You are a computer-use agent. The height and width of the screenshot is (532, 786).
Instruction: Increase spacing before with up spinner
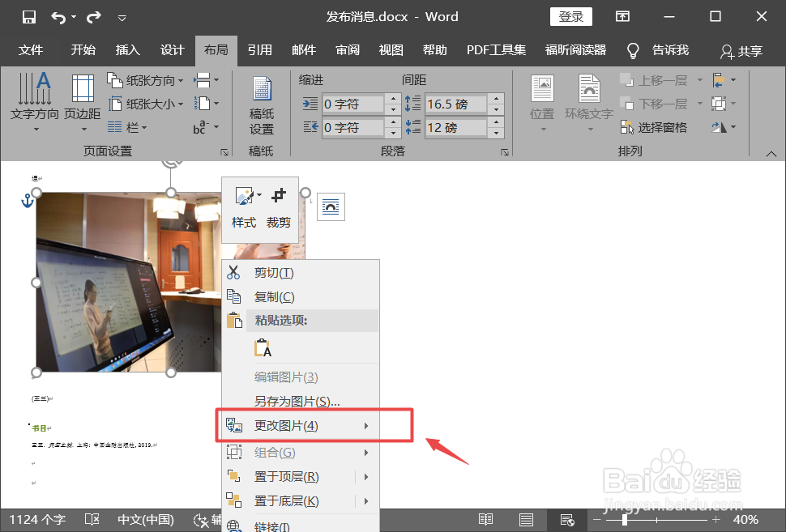tap(496, 99)
